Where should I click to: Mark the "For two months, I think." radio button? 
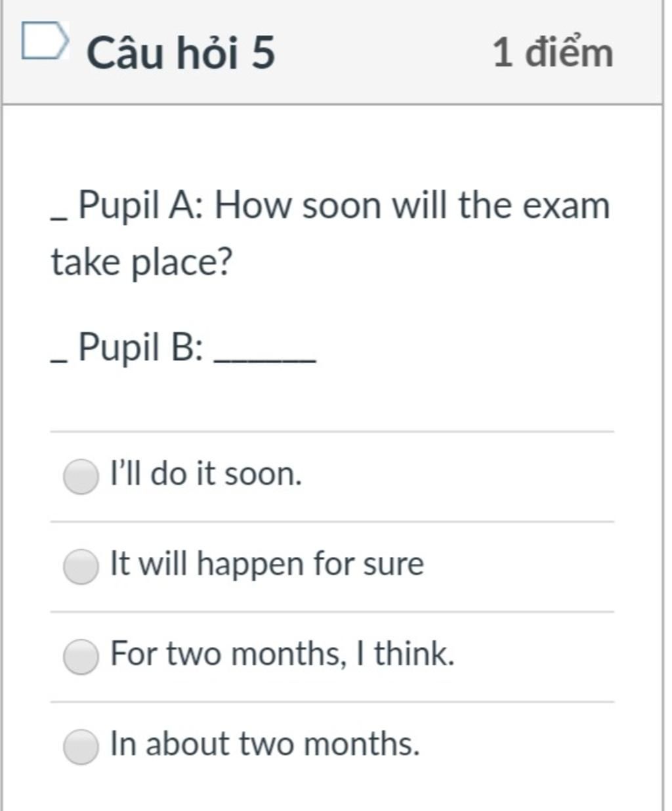tap(81, 656)
